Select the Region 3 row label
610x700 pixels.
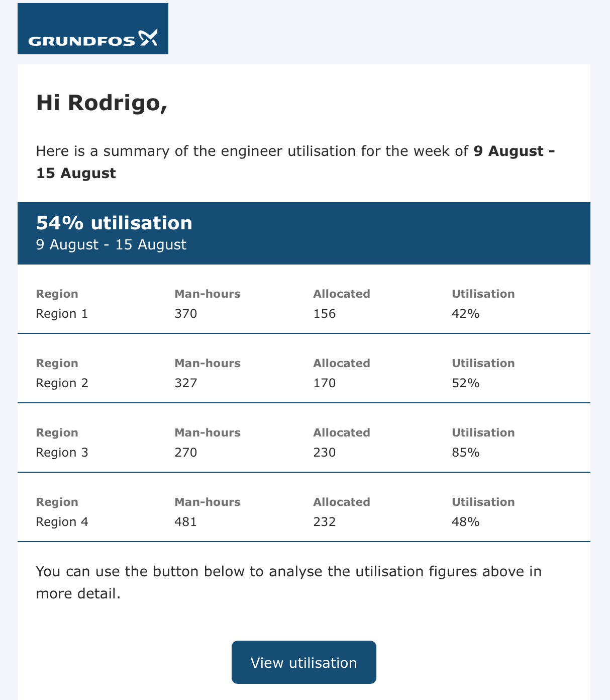[62, 453]
